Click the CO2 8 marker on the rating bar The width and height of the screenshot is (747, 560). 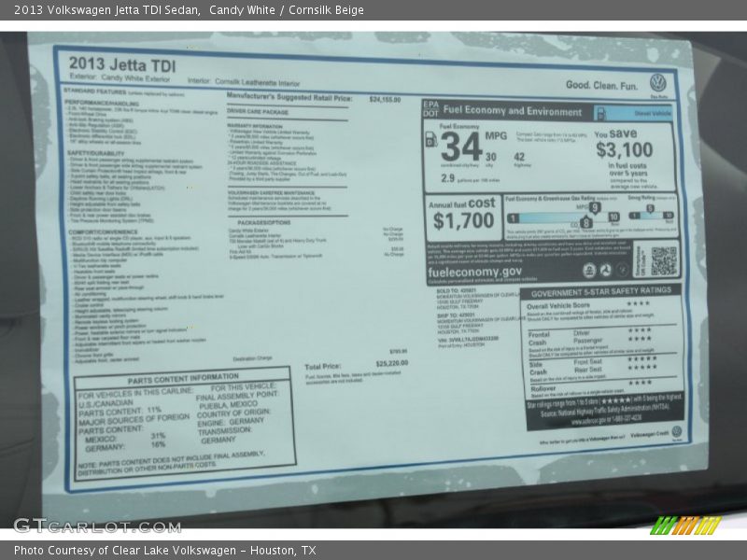coord(586,222)
